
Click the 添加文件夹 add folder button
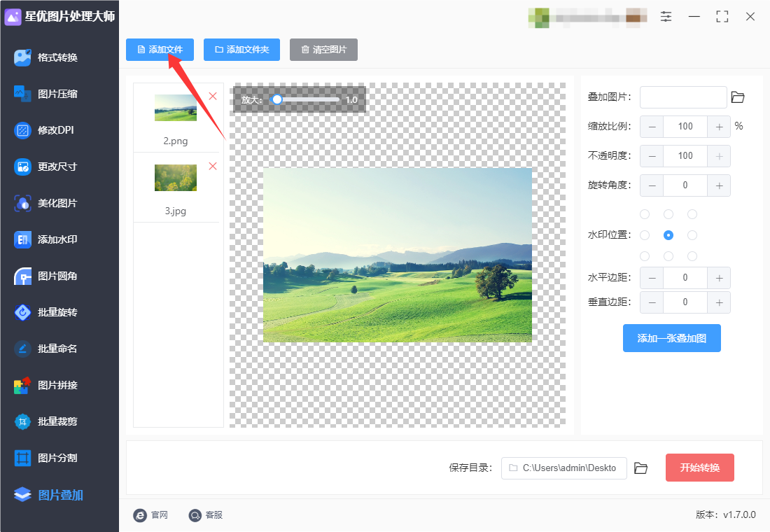(x=241, y=50)
